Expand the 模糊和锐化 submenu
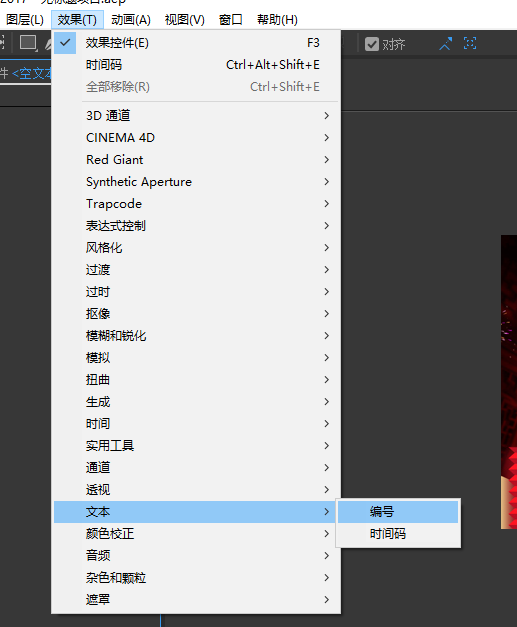 pos(196,335)
